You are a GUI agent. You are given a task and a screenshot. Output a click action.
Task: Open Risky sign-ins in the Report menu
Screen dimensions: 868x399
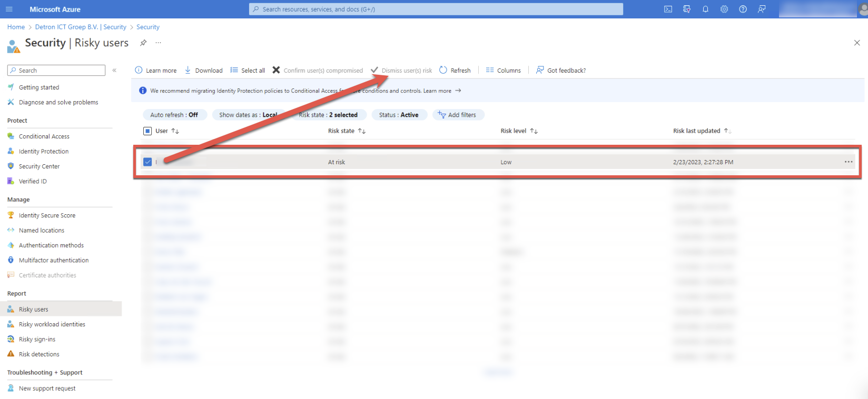pos(37,339)
